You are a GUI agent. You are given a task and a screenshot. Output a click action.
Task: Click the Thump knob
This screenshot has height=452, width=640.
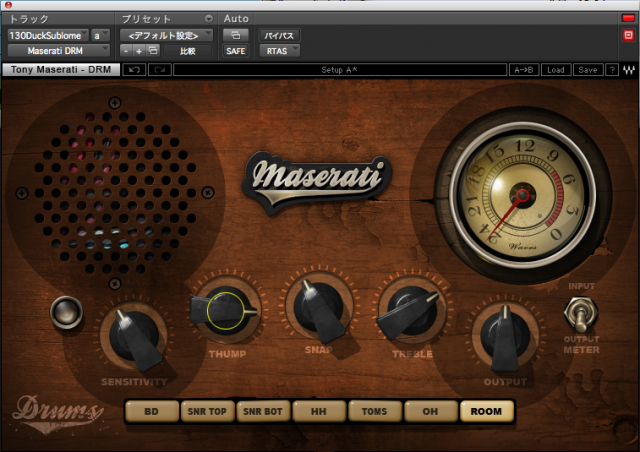coord(226,311)
